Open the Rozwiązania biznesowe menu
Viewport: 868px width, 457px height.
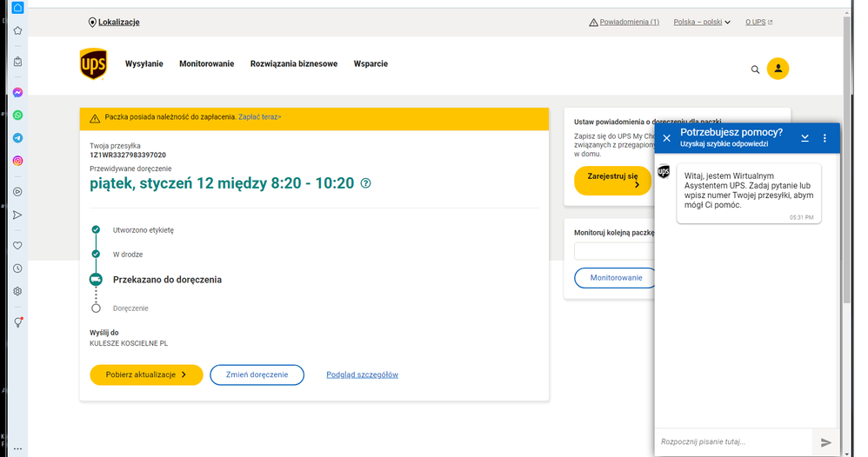[x=293, y=64]
